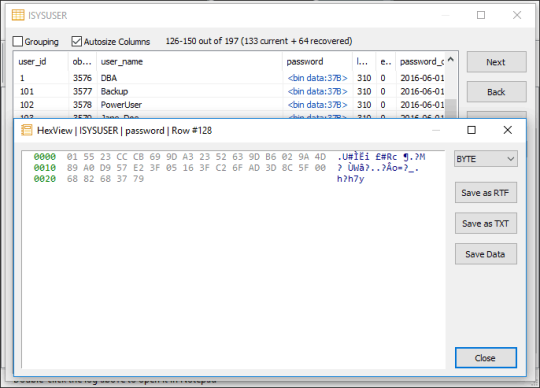Click object id cell 3577
The image size is (540, 388).
[x=82, y=92]
